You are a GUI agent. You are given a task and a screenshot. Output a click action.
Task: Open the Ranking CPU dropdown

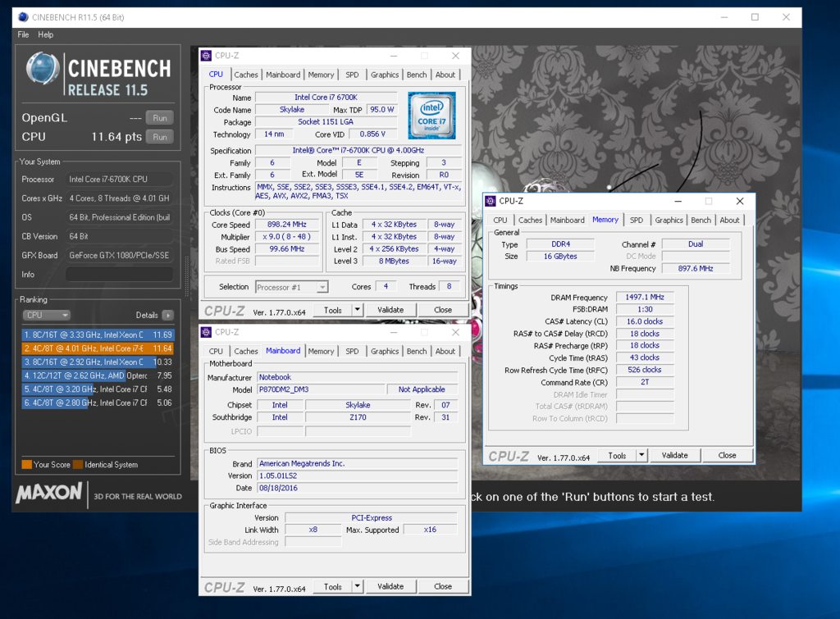(47, 316)
